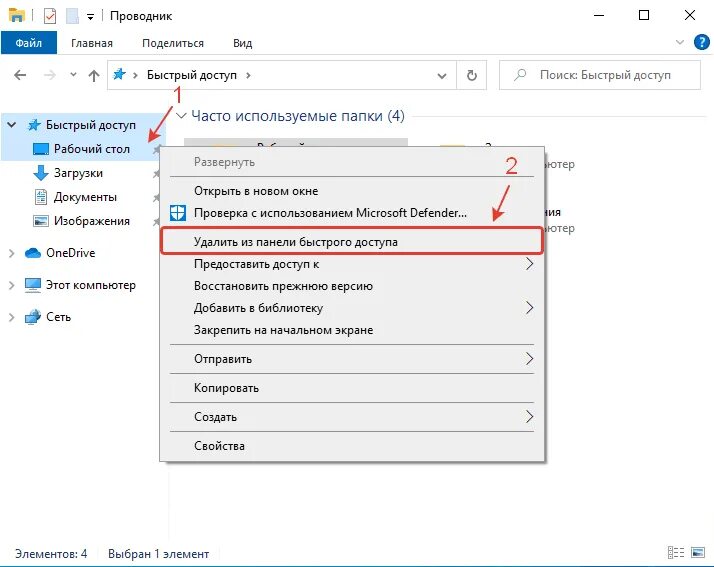Viewport: 714px width, 567px height.
Task: Click Быстрый доступ breadcrumb in address bar
Action: tap(192, 75)
